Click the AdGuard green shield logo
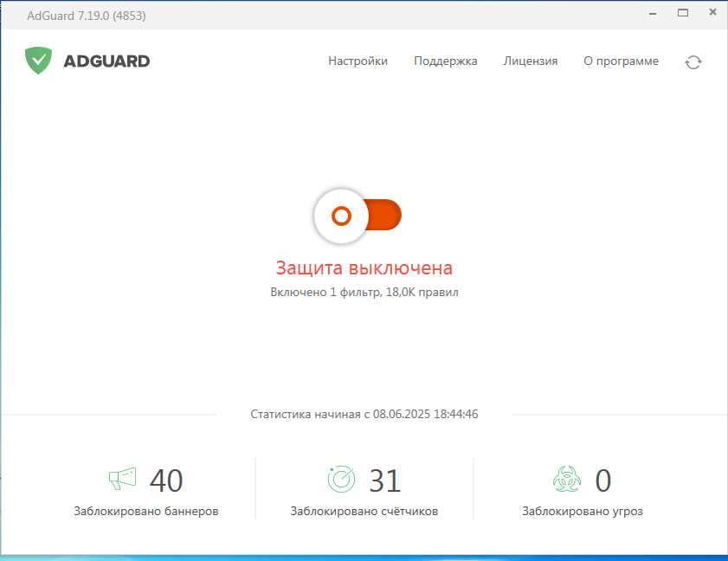 39,61
